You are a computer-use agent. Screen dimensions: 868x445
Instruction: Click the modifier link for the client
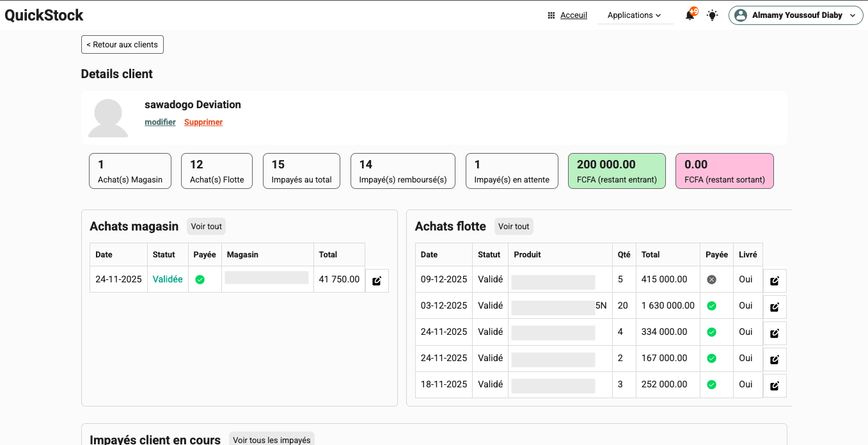pyautogui.click(x=160, y=122)
